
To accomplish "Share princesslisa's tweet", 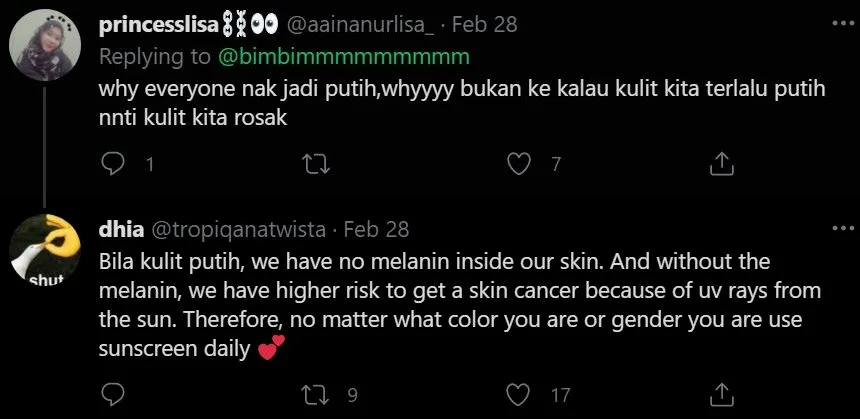I will [x=720, y=163].
